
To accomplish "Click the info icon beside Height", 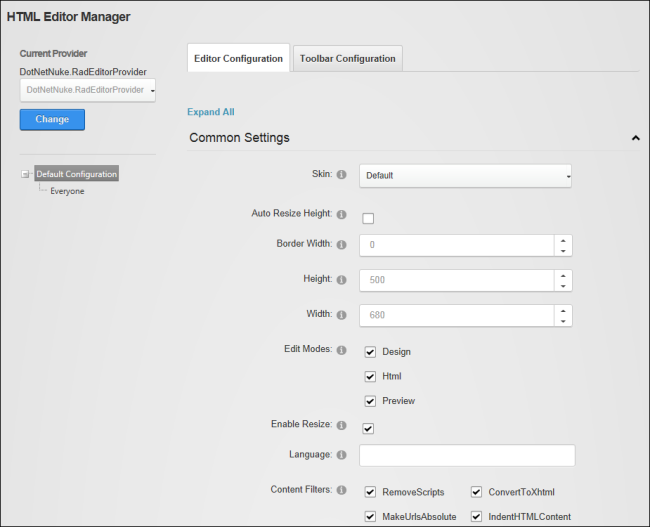I will click(x=341, y=280).
